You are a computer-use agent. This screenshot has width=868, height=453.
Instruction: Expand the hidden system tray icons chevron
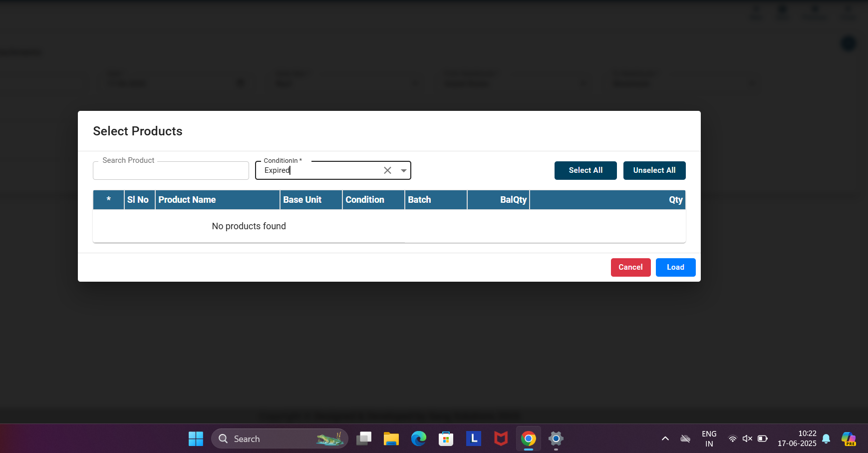tap(665, 439)
